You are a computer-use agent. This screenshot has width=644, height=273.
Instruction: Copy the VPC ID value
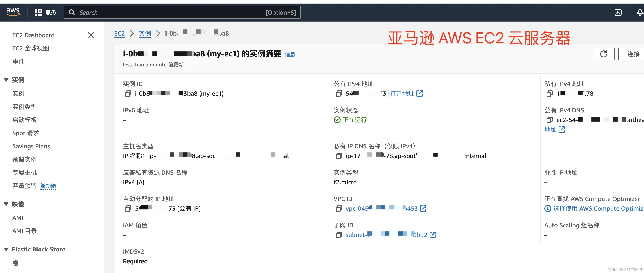pos(338,208)
